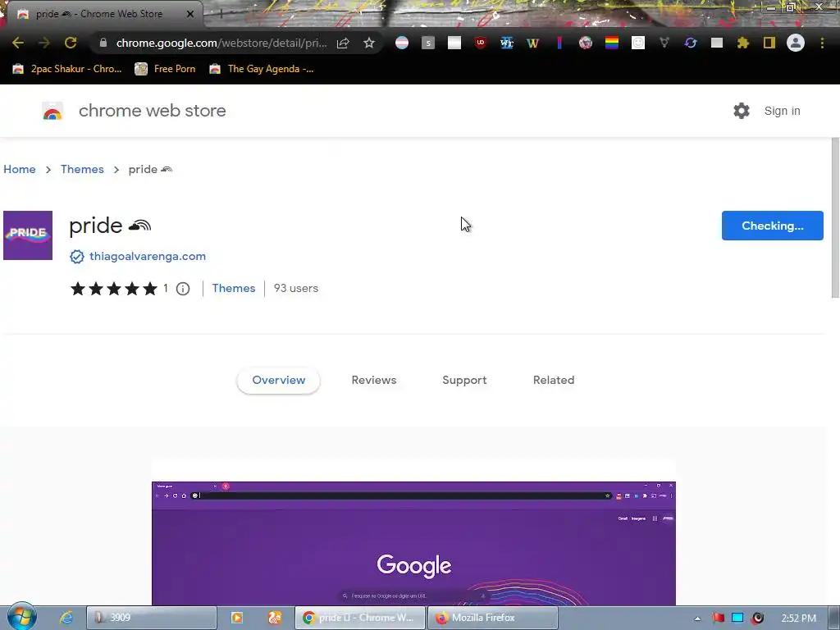Open the smiley face extension icon
Image resolution: width=840 pixels, height=630 pixels.
638,43
